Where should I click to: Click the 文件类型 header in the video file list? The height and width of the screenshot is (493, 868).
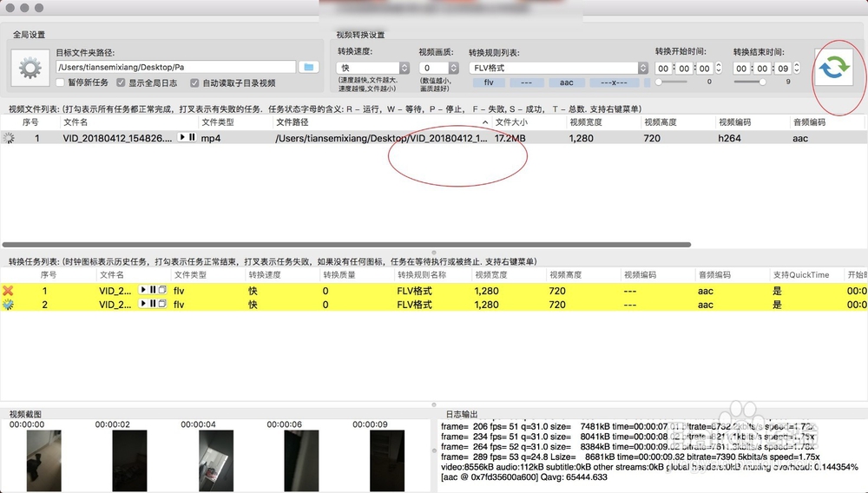point(218,122)
